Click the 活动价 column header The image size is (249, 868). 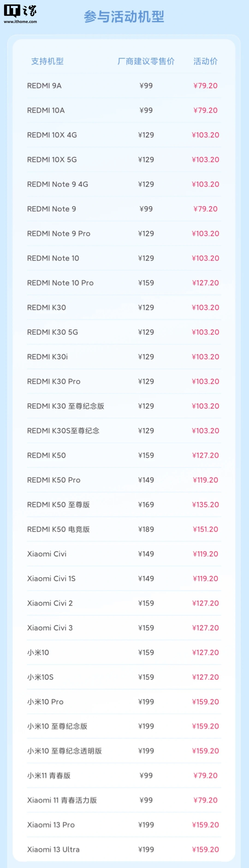point(205,61)
